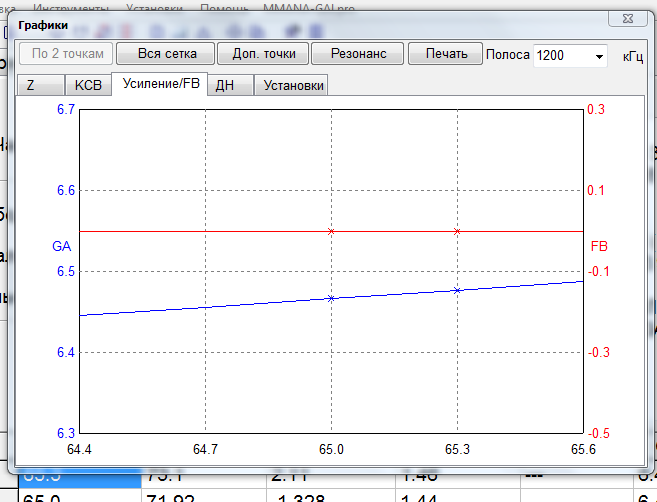Image resolution: width=657 pixels, height=502 pixels.
Task: Switch to the КСВ tab
Action: (88, 85)
